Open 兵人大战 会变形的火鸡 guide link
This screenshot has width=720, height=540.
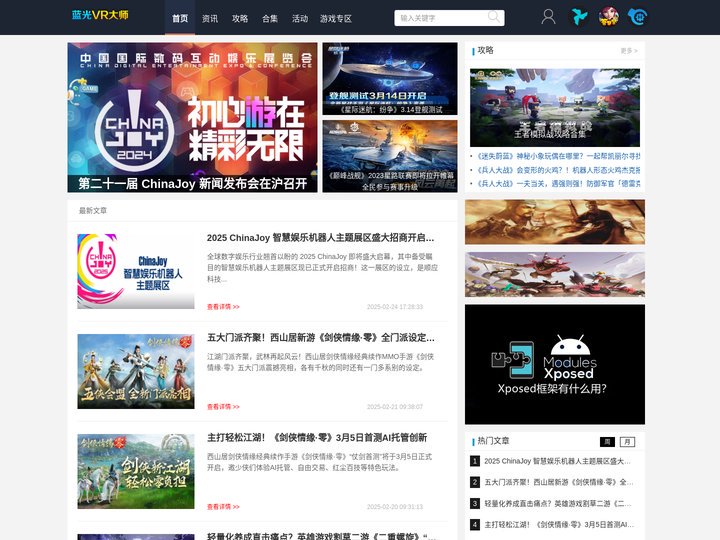coord(558,170)
